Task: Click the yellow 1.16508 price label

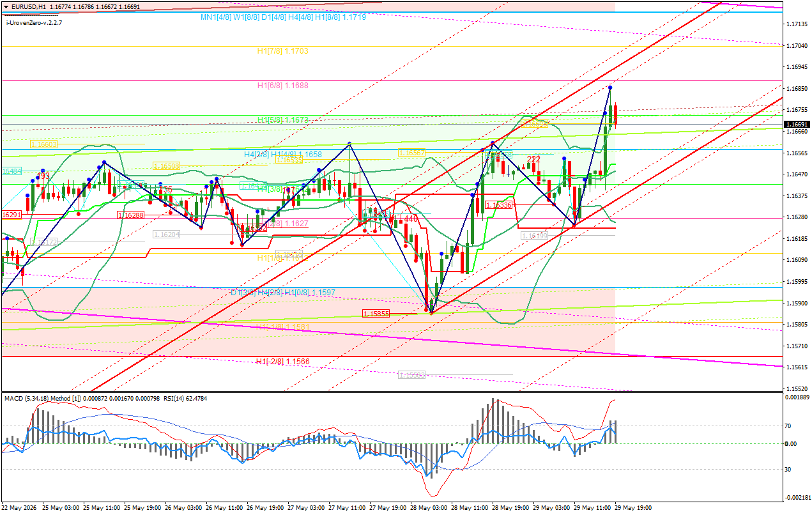Action: click(166, 166)
